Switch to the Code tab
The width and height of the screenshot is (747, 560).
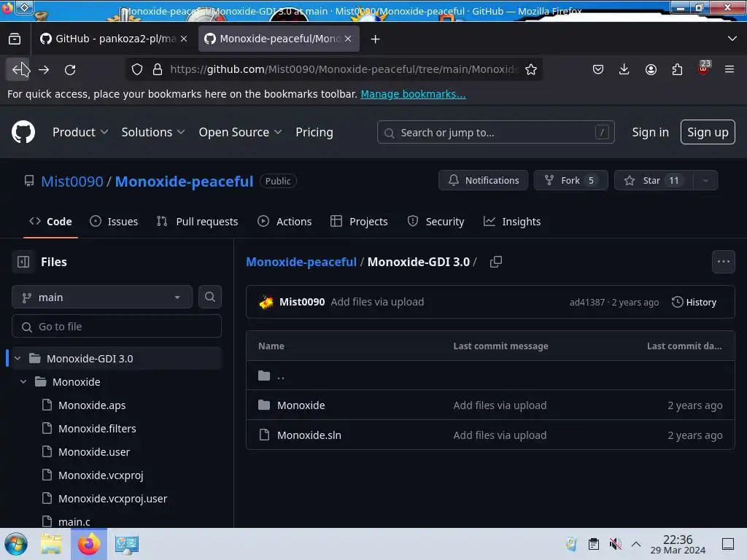50,222
